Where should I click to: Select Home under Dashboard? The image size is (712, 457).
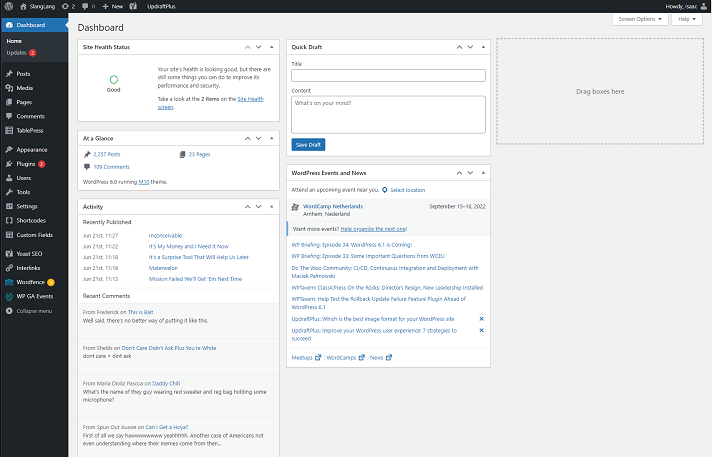pos(14,41)
